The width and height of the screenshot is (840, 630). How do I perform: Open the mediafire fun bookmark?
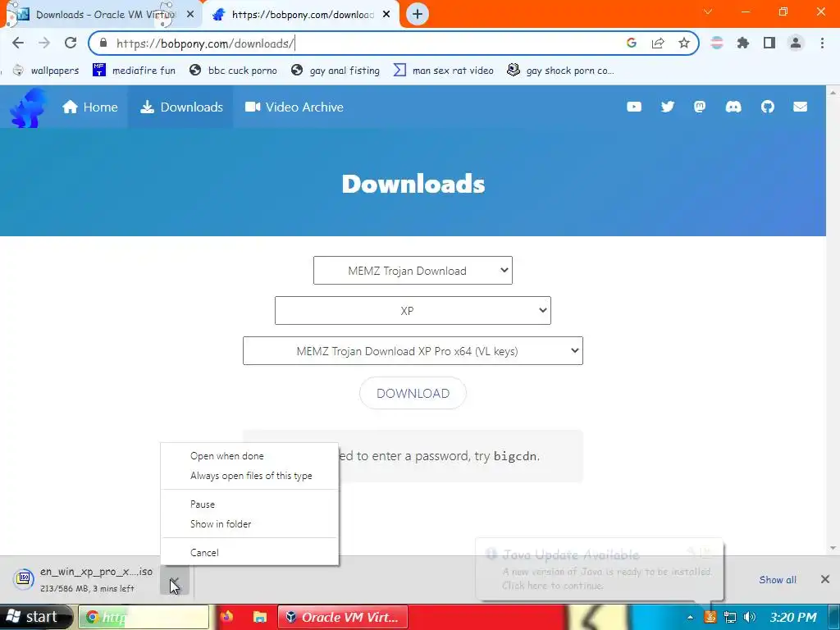(x=134, y=71)
